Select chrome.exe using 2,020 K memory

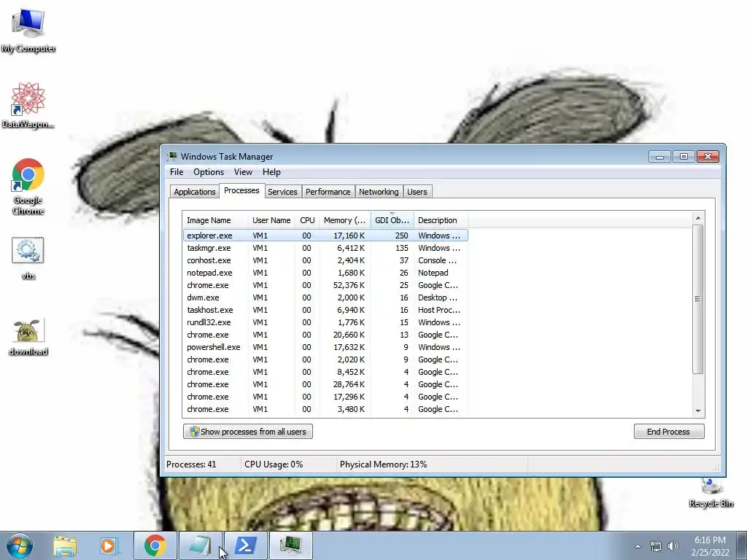[325, 359]
